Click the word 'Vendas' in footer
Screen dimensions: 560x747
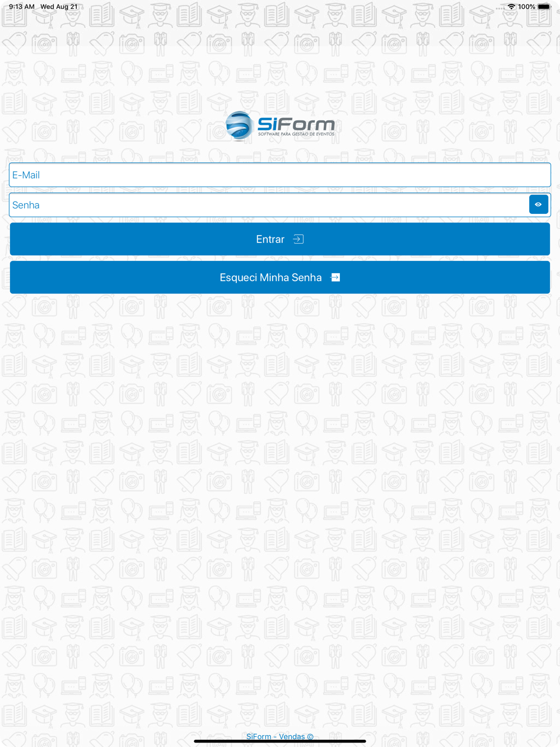click(x=292, y=736)
